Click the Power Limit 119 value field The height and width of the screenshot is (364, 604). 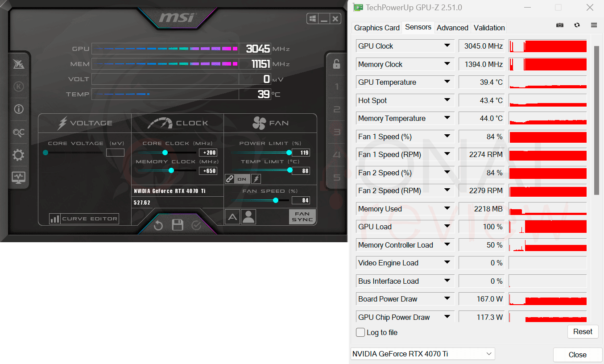click(301, 153)
